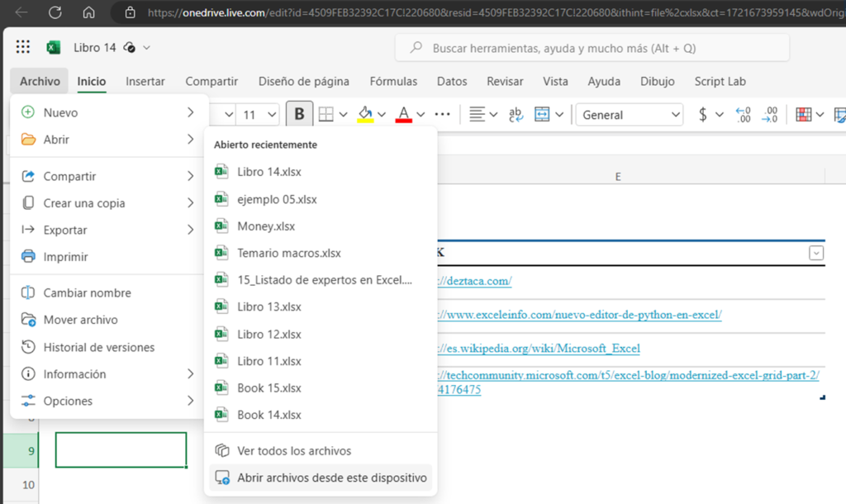Select Mover archivo
The image size is (846, 504).
coord(108,320)
